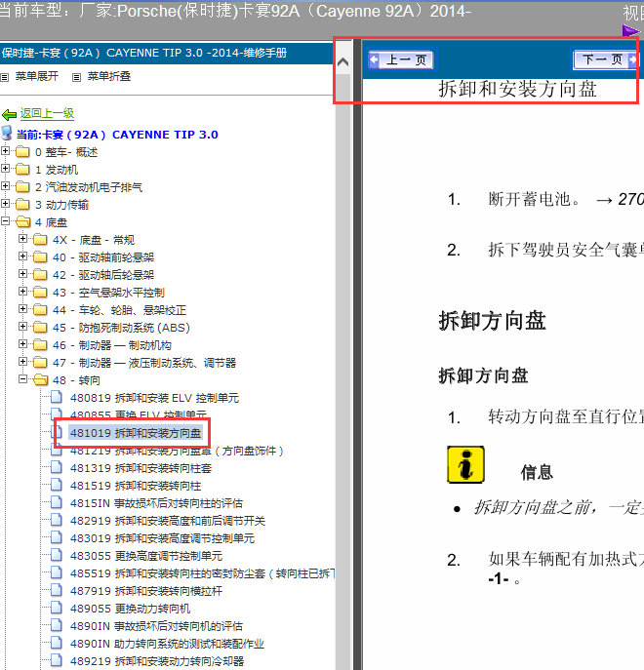Expand 44 - 车轮、轮胎、悬架校正 node
This screenshot has height=670, width=644.
point(23,308)
